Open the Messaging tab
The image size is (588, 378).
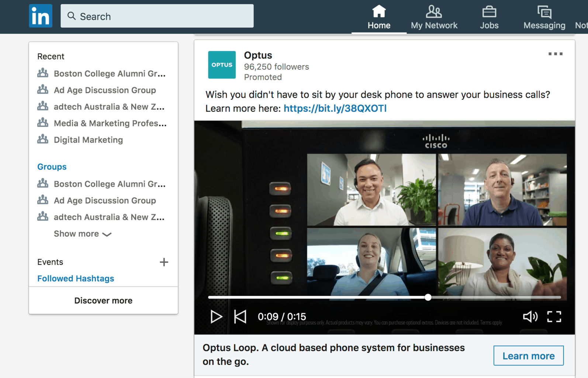coord(544,17)
